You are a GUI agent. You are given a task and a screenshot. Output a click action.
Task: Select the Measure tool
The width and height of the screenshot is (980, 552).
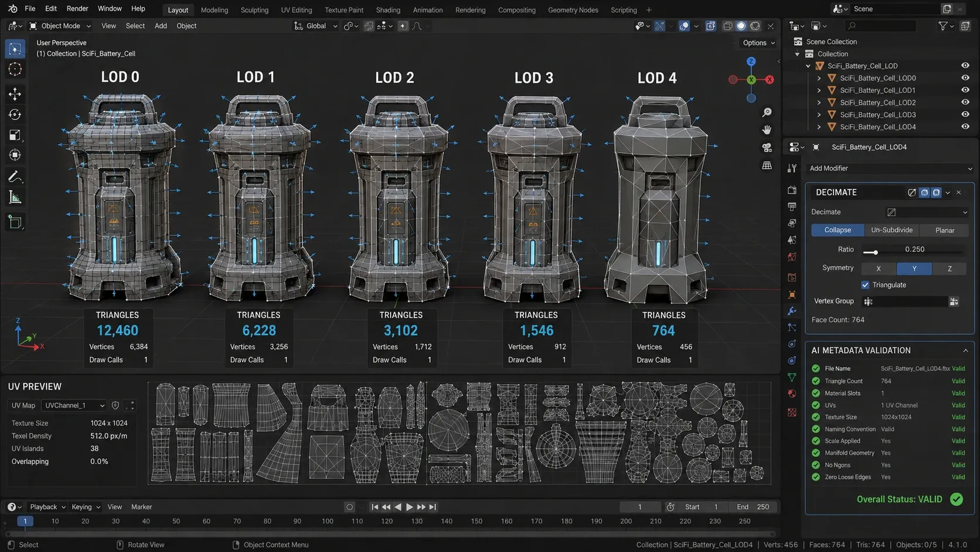pyautogui.click(x=15, y=198)
